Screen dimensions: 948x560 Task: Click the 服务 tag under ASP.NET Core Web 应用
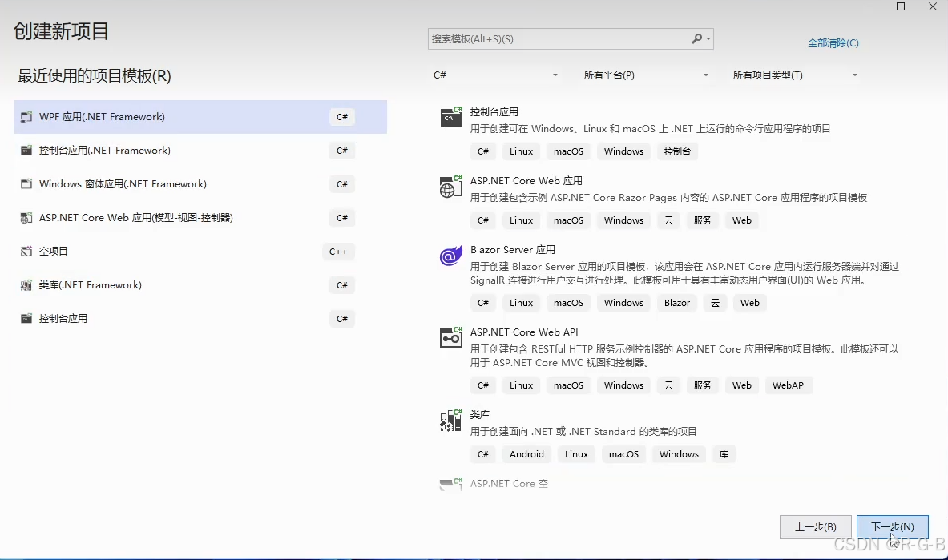(x=703, y=220)
